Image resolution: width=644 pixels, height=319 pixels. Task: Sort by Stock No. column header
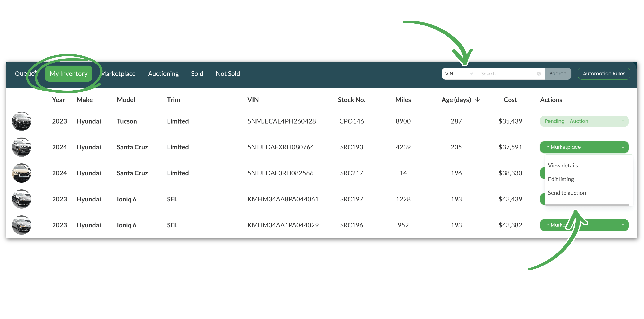pos(351,100)
